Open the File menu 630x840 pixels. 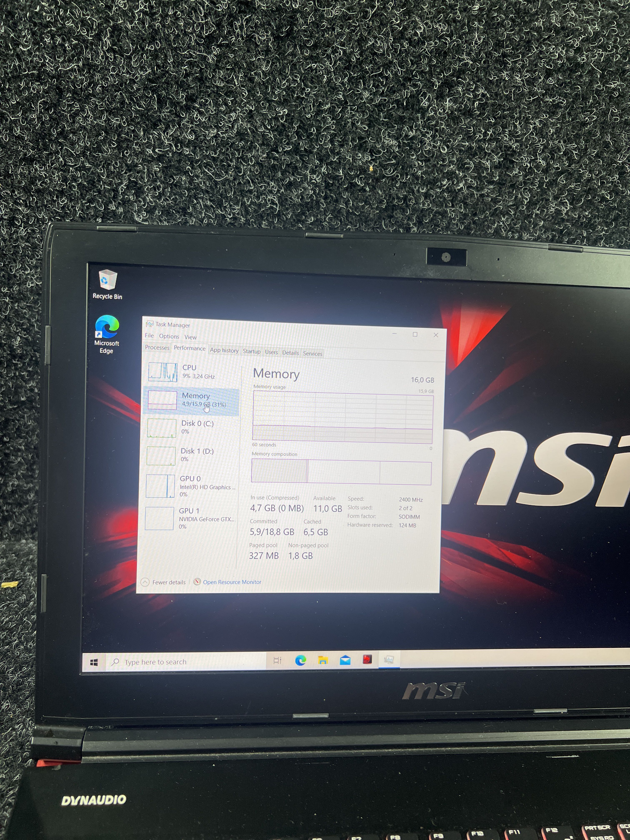click(149, 336)
